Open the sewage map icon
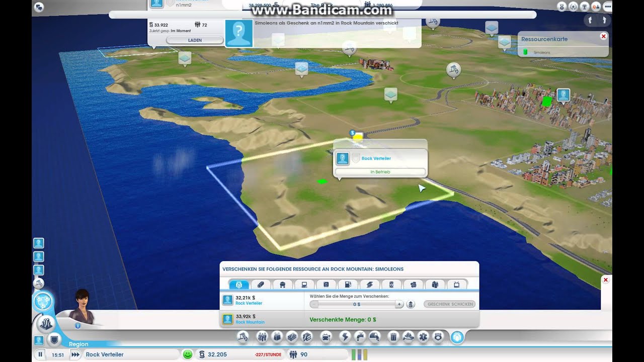Screen dimensions: 644x362 tap(374, 336)
